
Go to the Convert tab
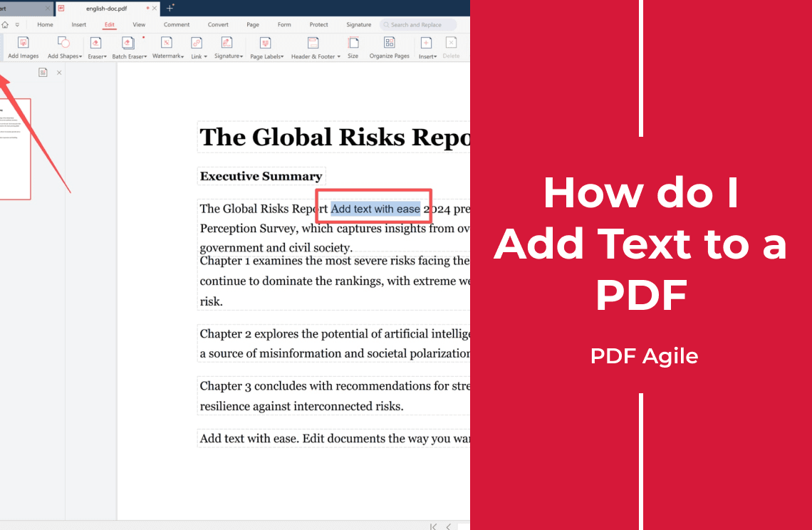(218, 24)
